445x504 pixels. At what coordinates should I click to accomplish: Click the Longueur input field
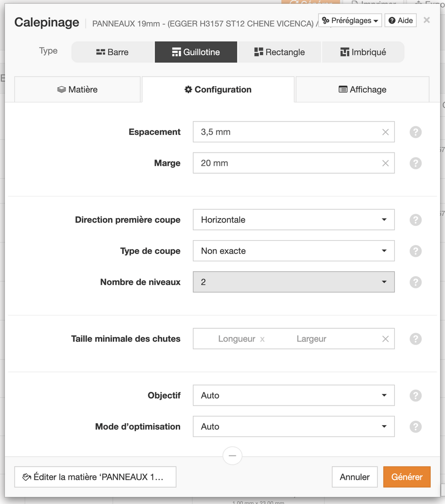236,339
